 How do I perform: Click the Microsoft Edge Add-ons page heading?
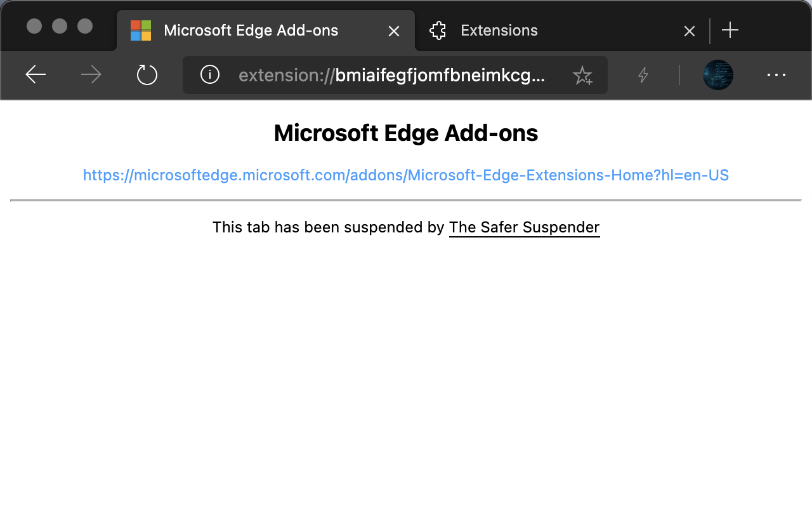click(x=406, y=133)
